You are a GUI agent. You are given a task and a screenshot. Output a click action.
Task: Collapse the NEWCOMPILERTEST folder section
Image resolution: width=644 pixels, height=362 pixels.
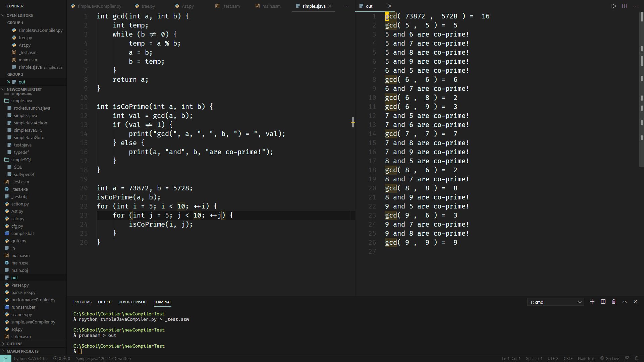point(33,89)
